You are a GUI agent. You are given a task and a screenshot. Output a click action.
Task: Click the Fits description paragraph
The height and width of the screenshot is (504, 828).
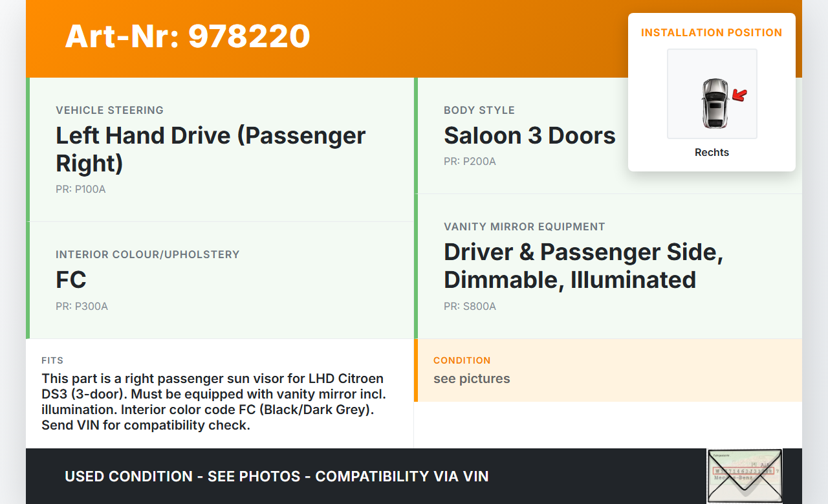pos(213,402)
